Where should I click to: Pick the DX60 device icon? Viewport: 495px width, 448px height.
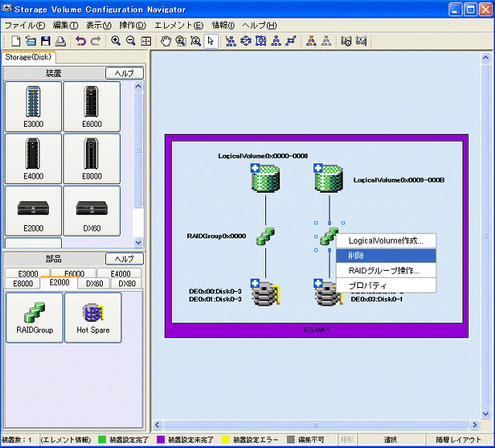pos(91,212)
